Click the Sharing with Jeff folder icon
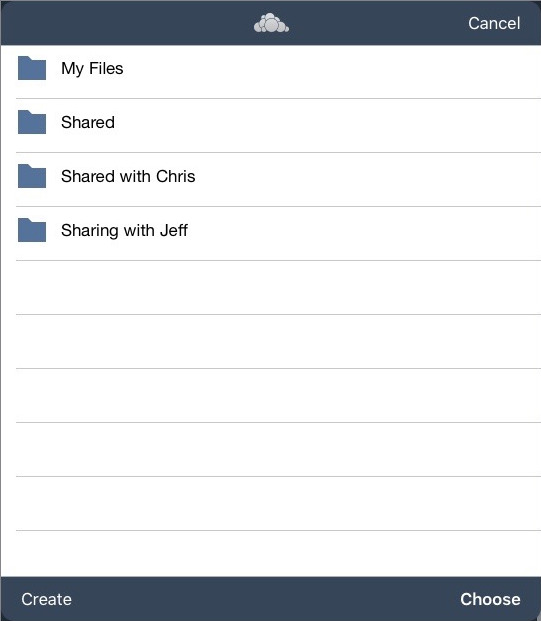This screenshot has height=621, width=541. coord(32,230)
